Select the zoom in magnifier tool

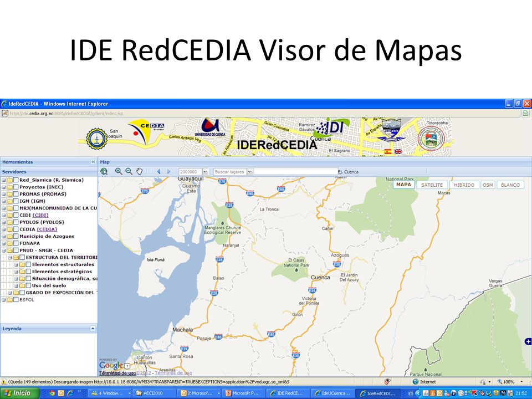click(119, 171)
